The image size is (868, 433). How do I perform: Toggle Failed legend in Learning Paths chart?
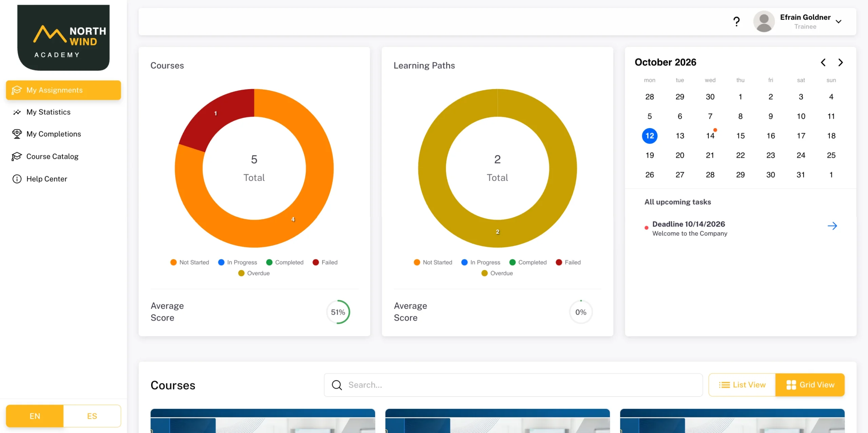(x=568, y=262)
